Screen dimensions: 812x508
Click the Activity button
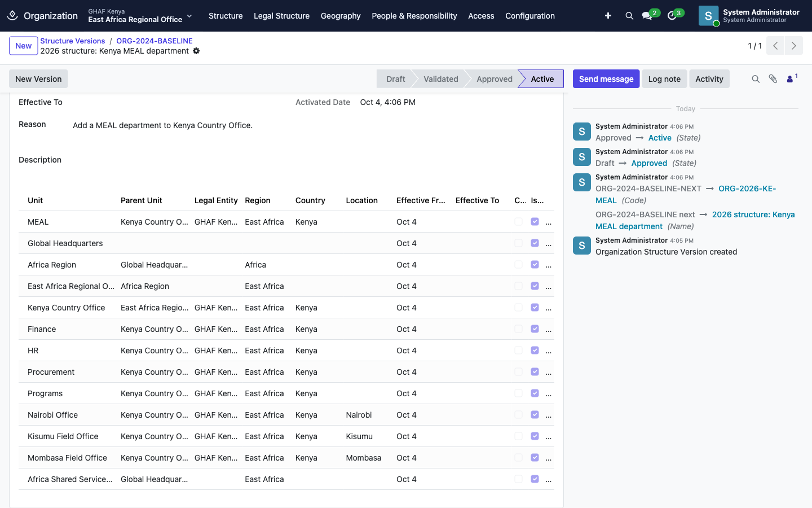click(x=709, y=79)
